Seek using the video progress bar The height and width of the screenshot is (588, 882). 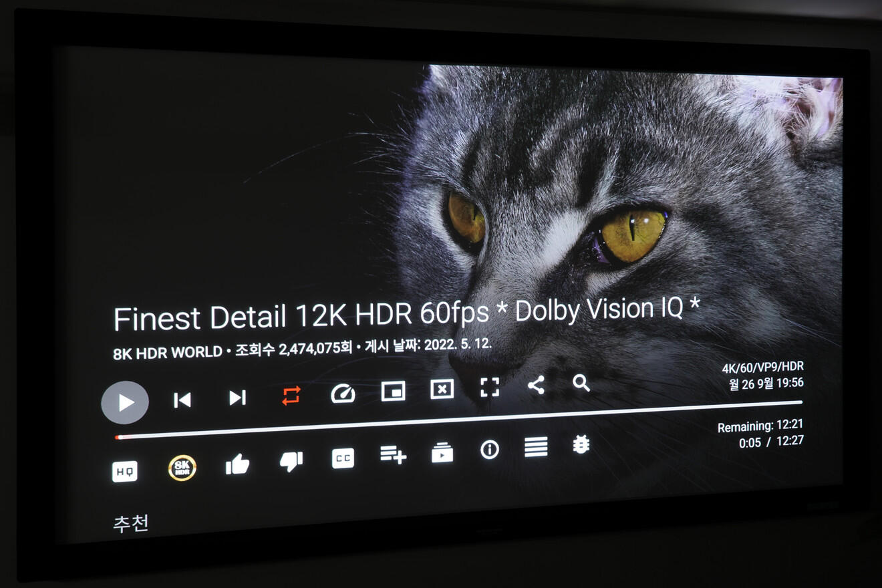[458, 420]
